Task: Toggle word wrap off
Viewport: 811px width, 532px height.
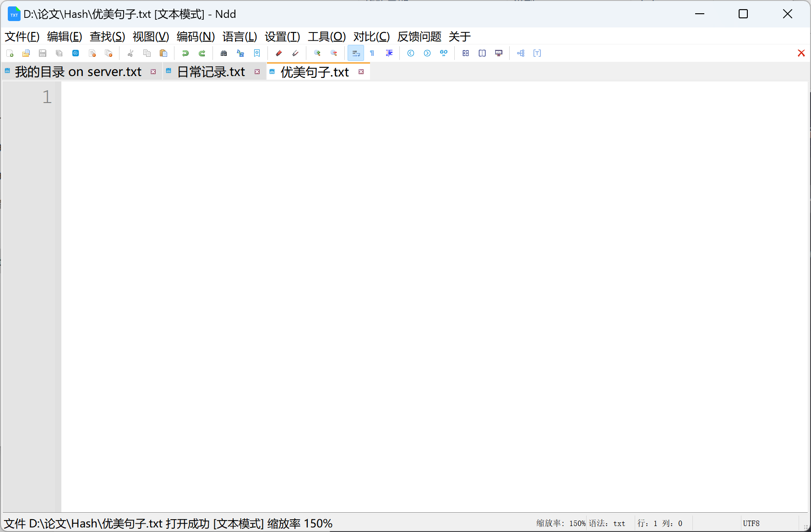Action: pos(356,53)
